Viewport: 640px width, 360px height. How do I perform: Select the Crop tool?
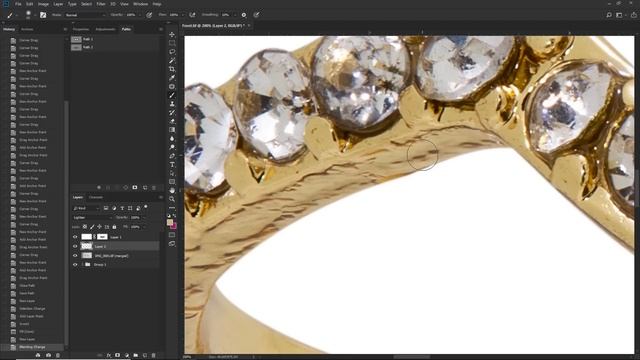pos(172,69)
